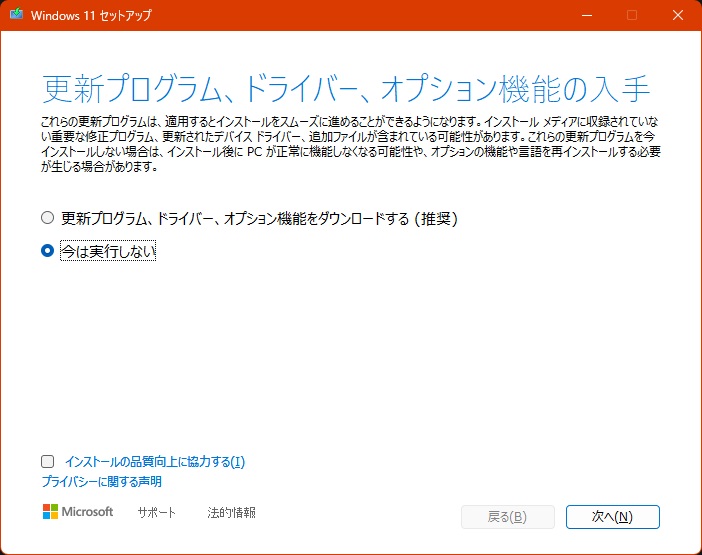Click the 更新プログラム、ドライバー…ダウンロードする (推奨) label
This screenshot has width=702, height=555.
click(x=260, y=217)
